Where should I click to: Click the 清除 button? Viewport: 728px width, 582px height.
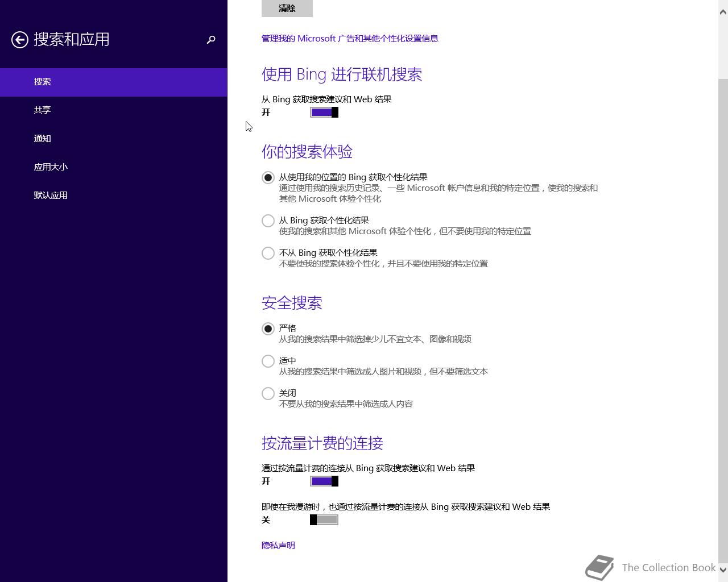pyautogui.click(x=287, y=8)
